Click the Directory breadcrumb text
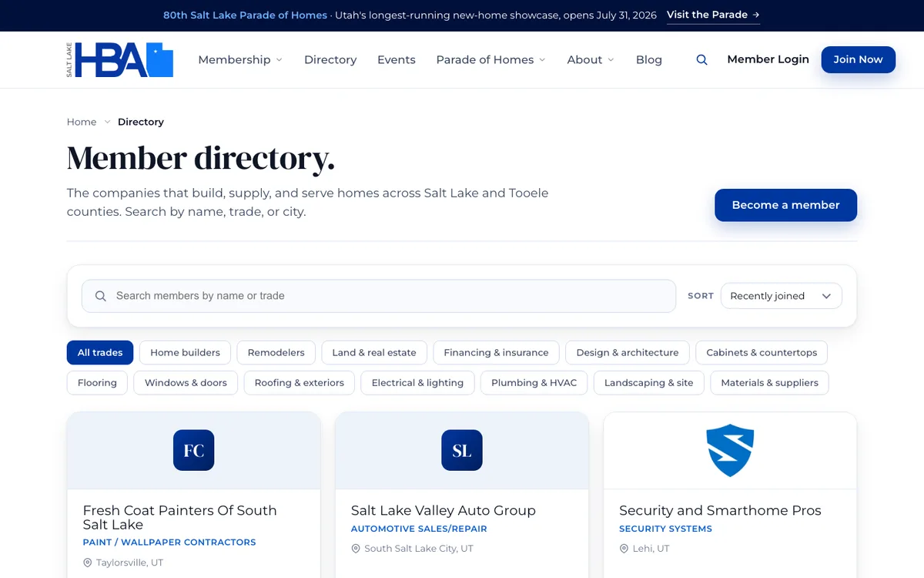Screen dimensions: 924x578 point(141,122)
